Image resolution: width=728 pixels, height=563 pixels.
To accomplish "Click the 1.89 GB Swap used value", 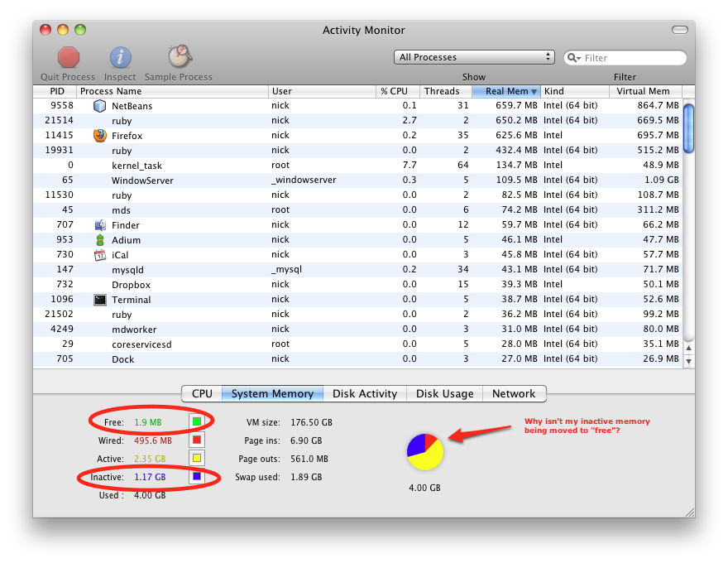I will tap(306, 477).
